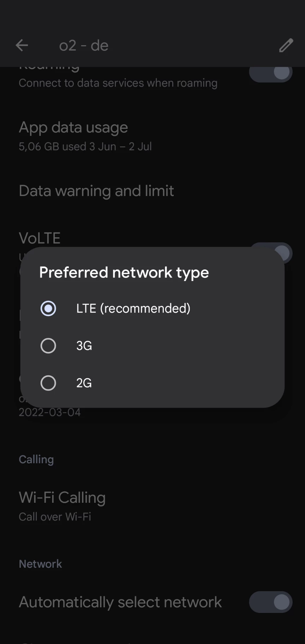Tap "Connect to data services when roaming" text
The height and width of the screenshot is (644, 305).
coord(118,83)
